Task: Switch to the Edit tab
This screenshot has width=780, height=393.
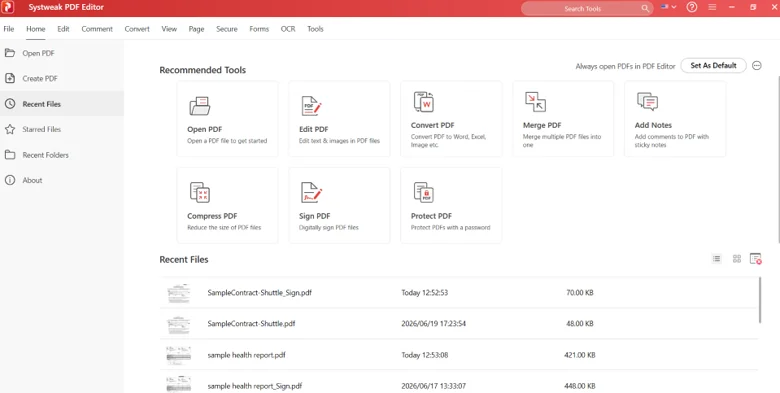Action: 63,29
